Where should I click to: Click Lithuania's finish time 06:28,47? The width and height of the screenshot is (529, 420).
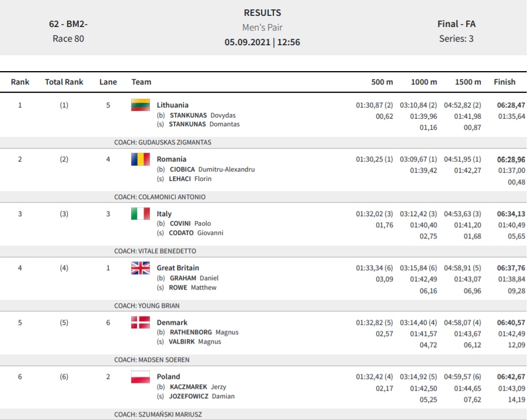pos(511,105)
